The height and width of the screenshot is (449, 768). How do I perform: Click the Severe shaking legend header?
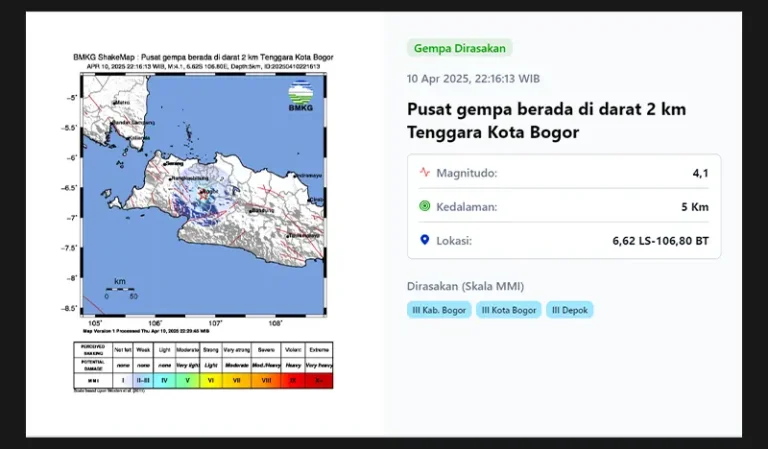point(266,350)
